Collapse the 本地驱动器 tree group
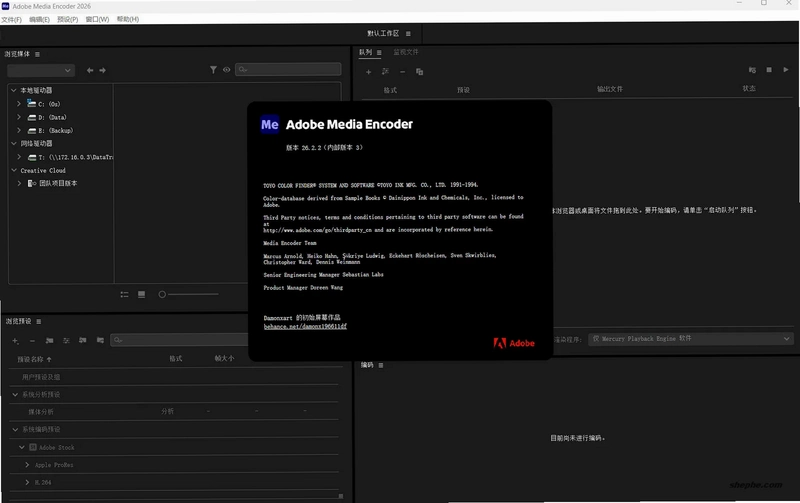Image resolution: width=800 pixels, height=503 pixels. [14, 90]
